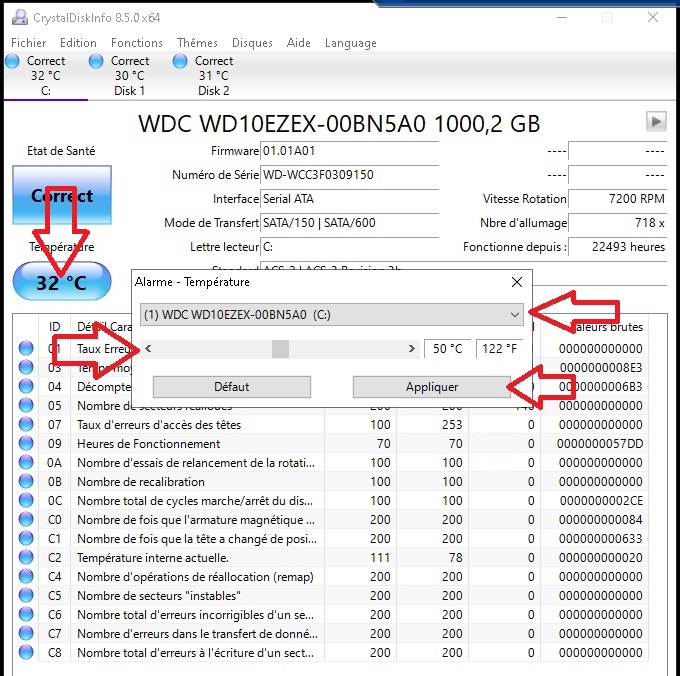Click status orb for attribute C2
680x676 pixels.
26,557
